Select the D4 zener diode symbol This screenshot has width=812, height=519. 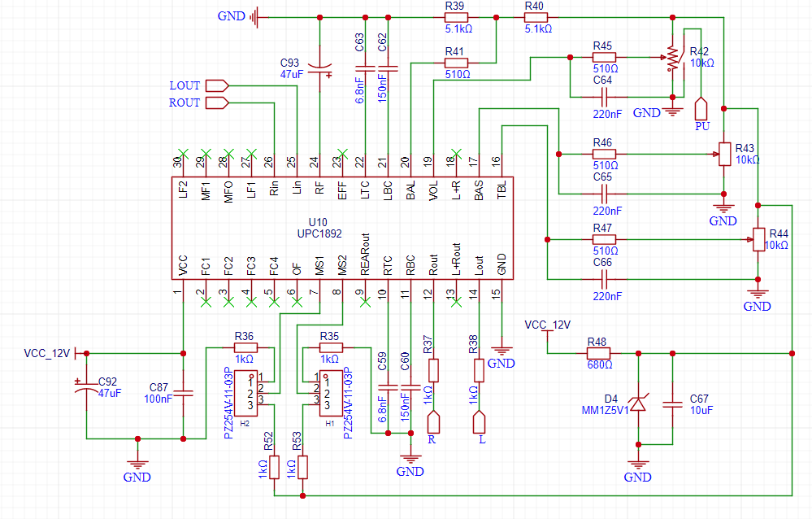[x=638, y=403]
